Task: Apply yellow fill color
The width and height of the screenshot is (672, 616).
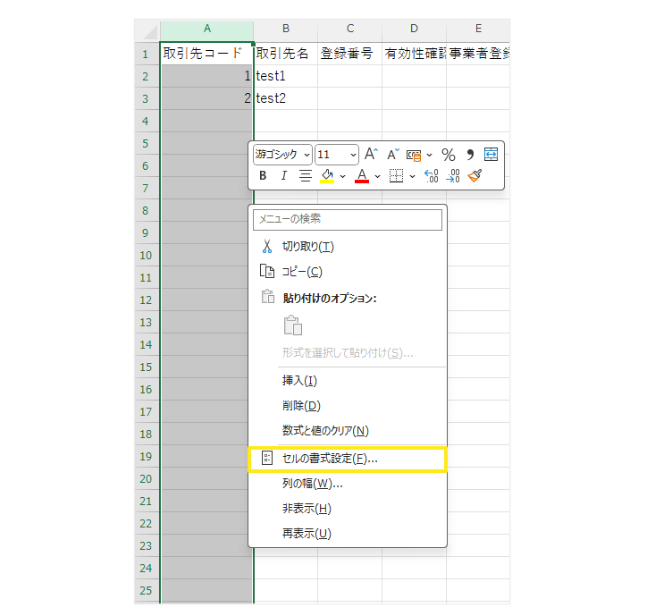Action: coord(327,176)
